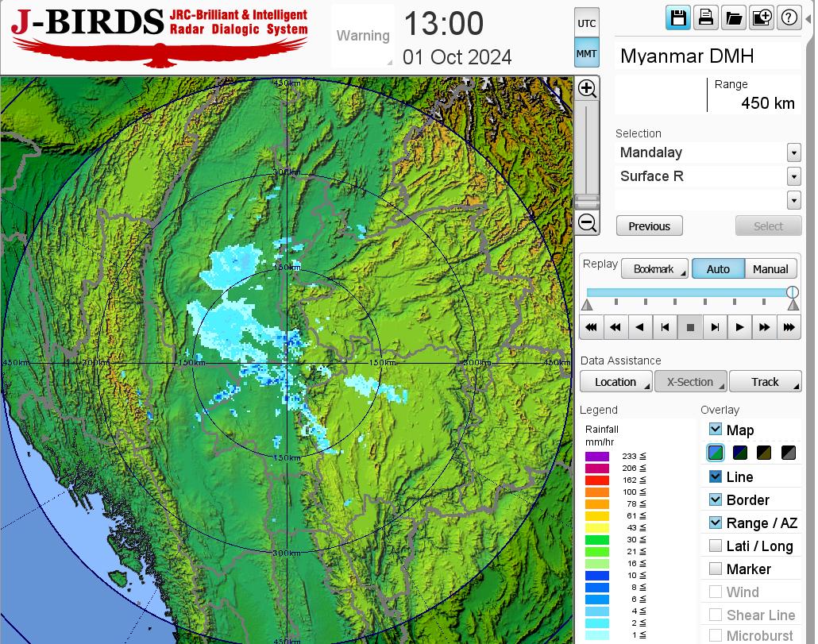
Task: Open the Location data assistance button
Action: (x=615, y=382)
